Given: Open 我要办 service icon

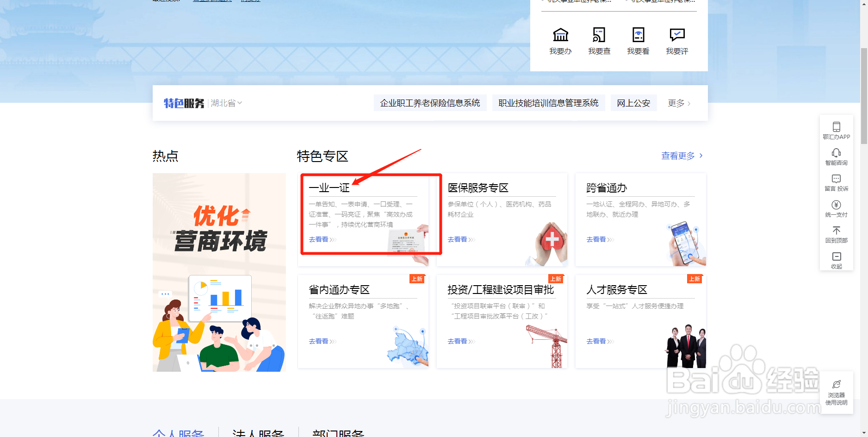Looking at the screenshot, I should point(560,41).
